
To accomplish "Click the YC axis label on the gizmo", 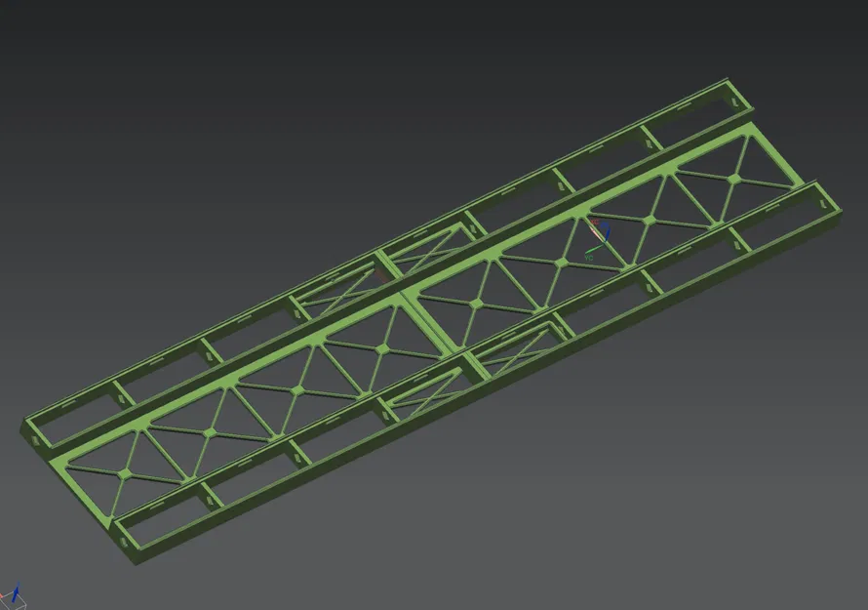I will pos(588,257).
